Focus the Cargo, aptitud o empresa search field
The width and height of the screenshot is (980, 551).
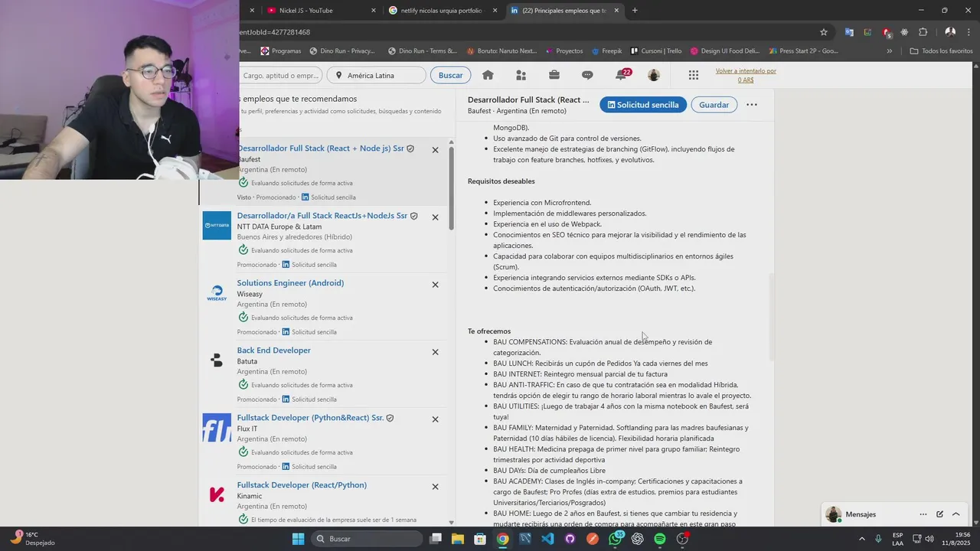[x=282, y=75]
